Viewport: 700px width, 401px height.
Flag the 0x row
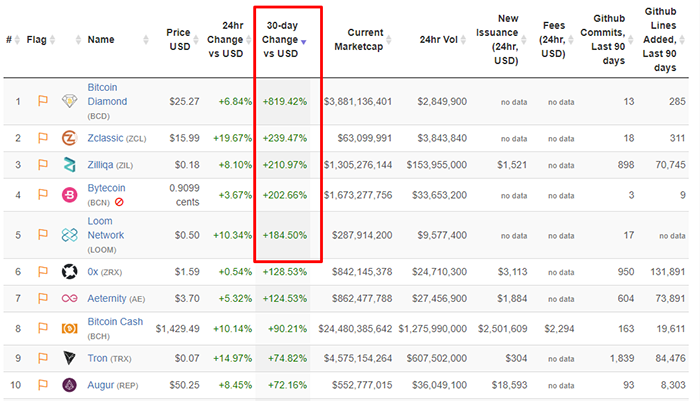point(42,272)
